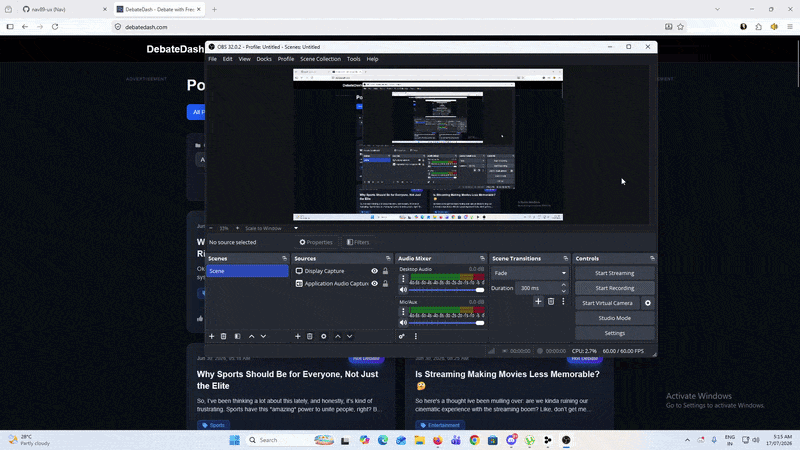Viewport: 800px width, 450px height.
Task: Hide the Application Audio Capture source with the eye icon
Action: pos(374,284)
